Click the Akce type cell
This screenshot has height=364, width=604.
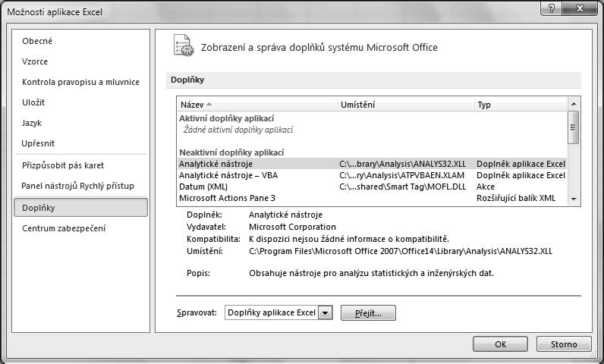(x=486, y=187)
